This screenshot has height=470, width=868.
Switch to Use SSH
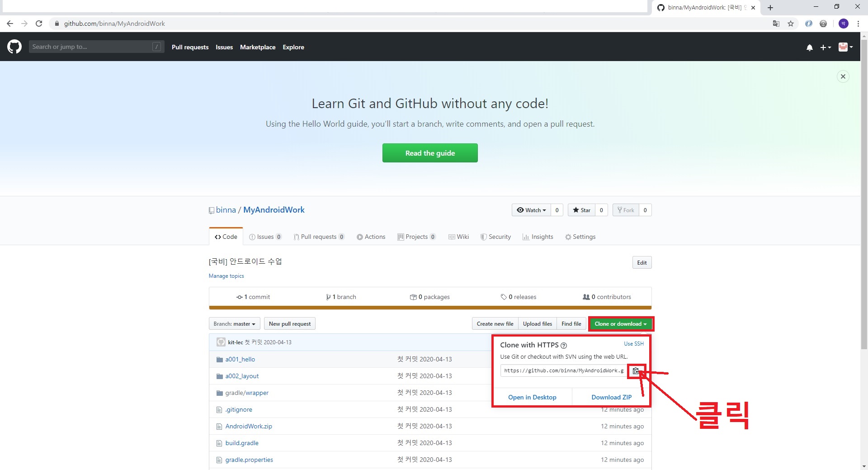pyautogui.click(x=634, y=344)
